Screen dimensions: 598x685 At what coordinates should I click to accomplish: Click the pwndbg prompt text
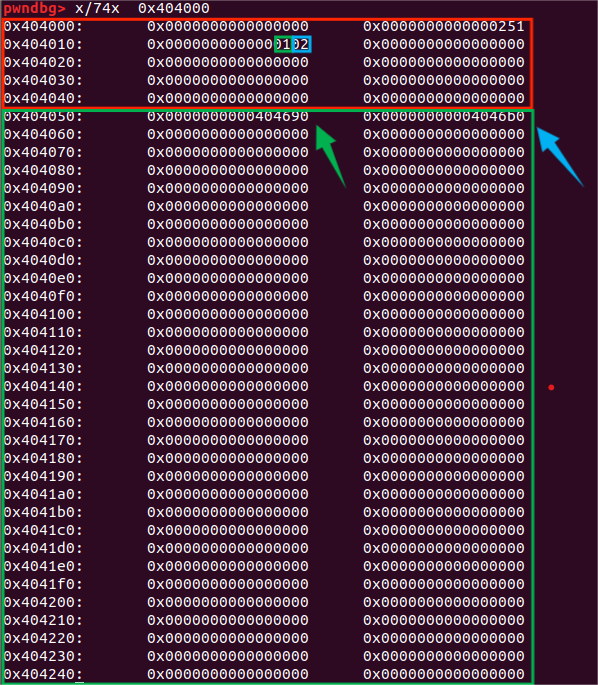click(x=35, y=8)
